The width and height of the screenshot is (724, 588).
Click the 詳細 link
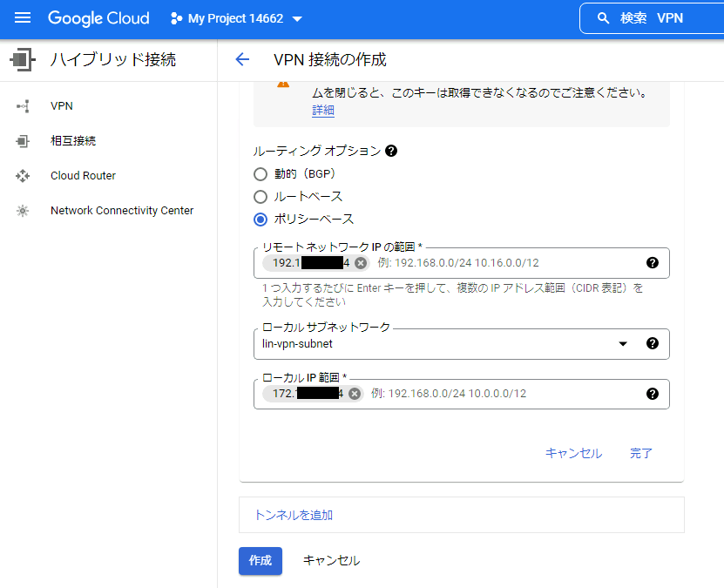pyautogui.click(x=323, y=111)
